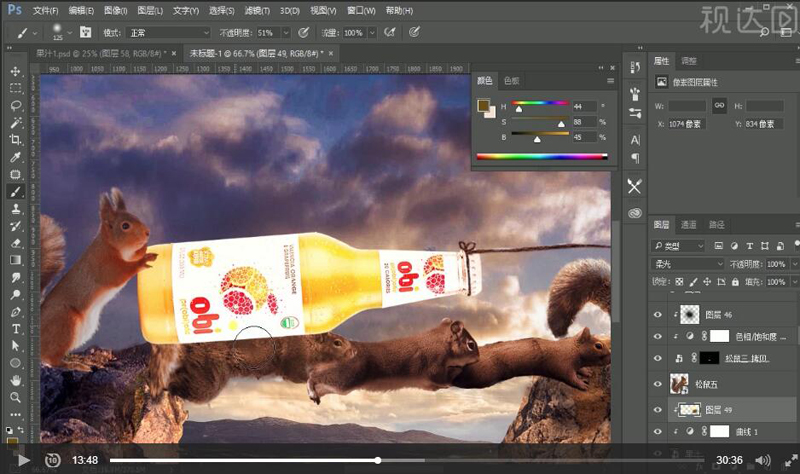Open layer opacity 100% dropdown arrow
The width and height of the screenshot is (800, 474).
click(794, 264)
